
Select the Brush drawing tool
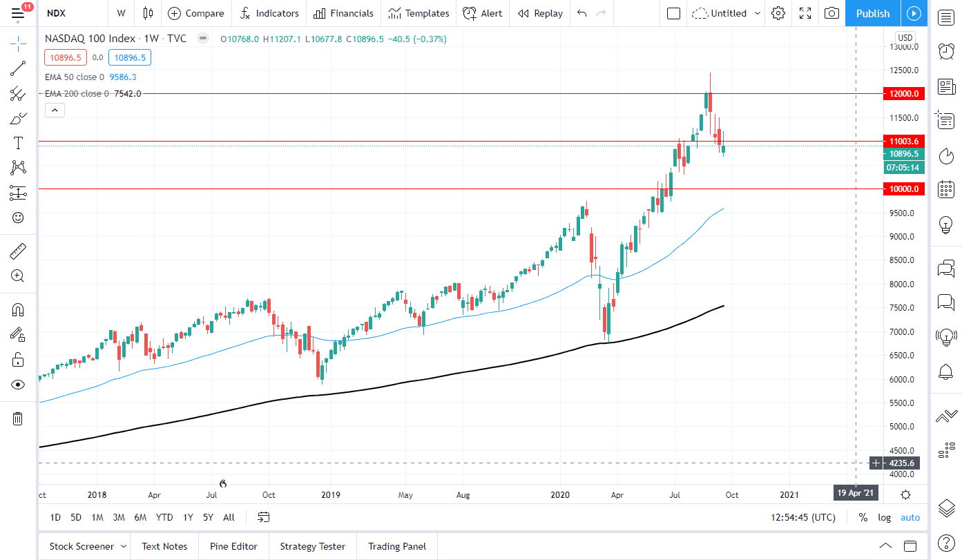(18, 118)
